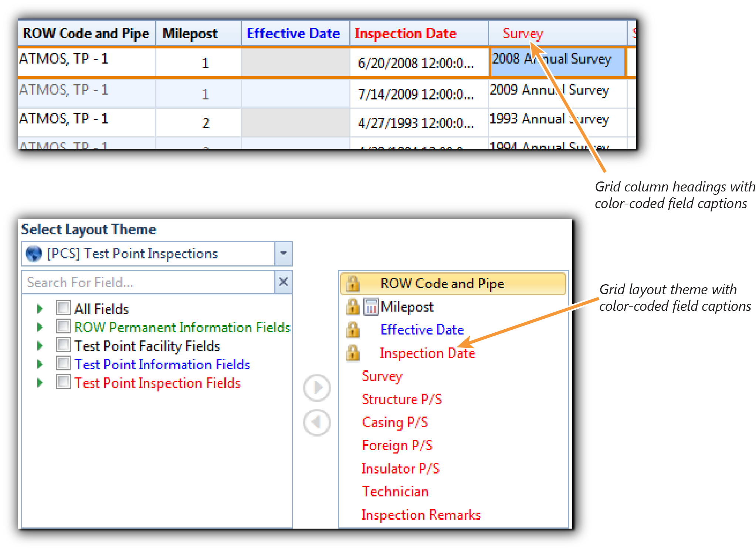Screen dimensions: 756x550
Task: Expand Test Point Information Fields node
Action: point(40,364)
